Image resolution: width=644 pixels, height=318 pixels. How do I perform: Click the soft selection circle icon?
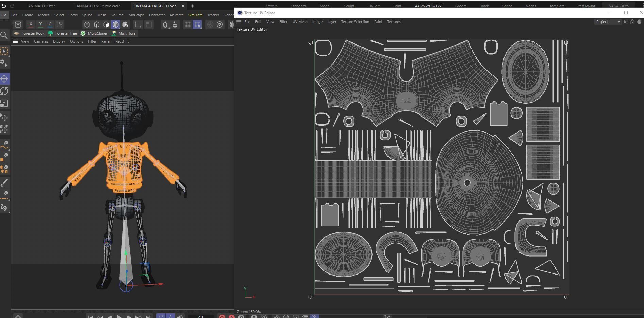(210, 24)
